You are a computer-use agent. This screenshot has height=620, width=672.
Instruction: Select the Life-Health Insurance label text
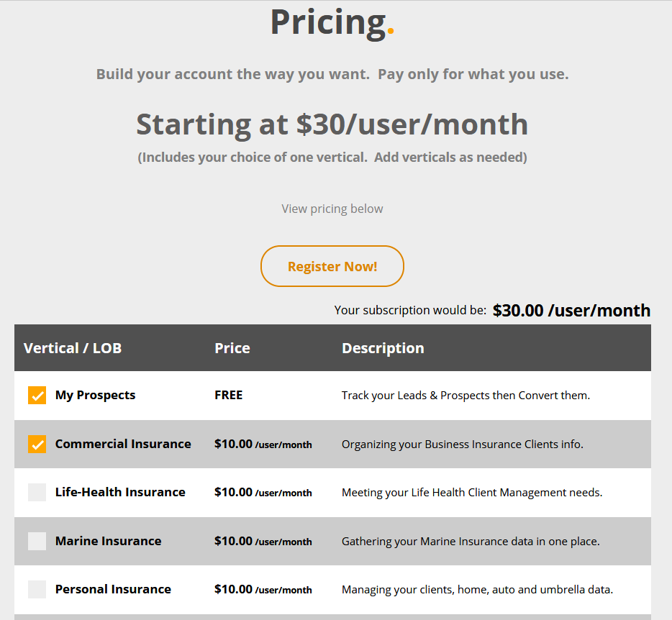coord(120,492)
